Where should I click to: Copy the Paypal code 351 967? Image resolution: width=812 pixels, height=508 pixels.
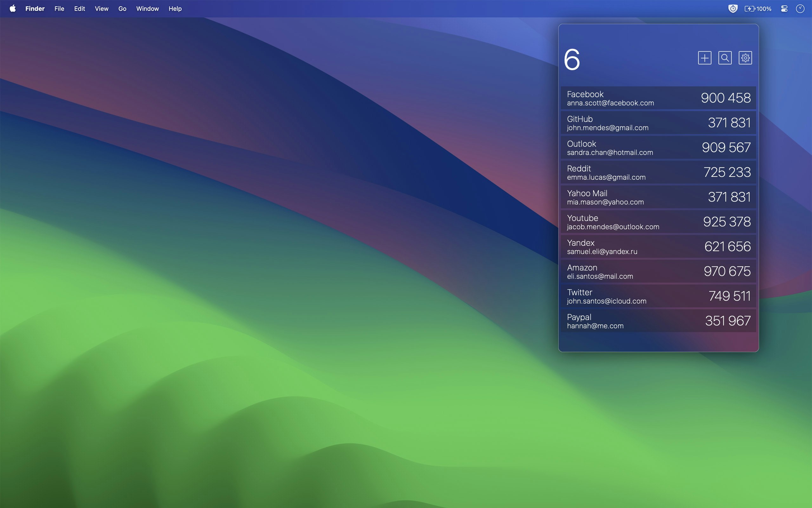pos(728,321)
